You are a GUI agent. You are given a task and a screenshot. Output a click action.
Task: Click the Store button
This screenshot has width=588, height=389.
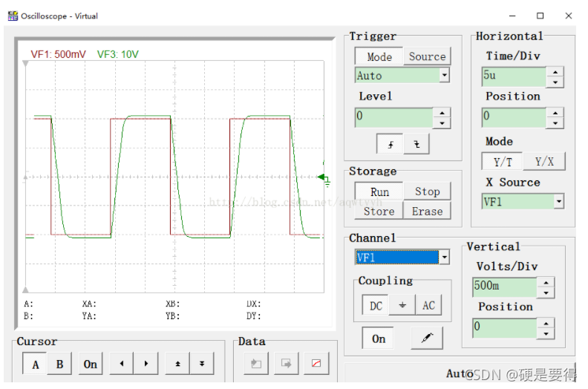tap(379, 211)
